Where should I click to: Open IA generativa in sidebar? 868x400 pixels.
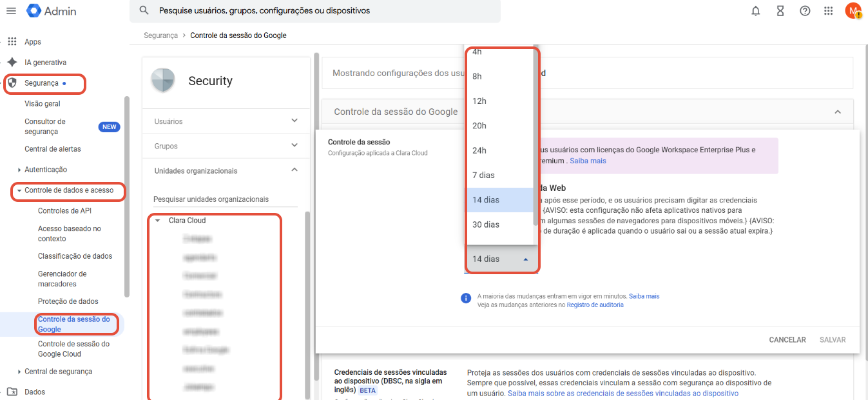click(x=46, y=63)
